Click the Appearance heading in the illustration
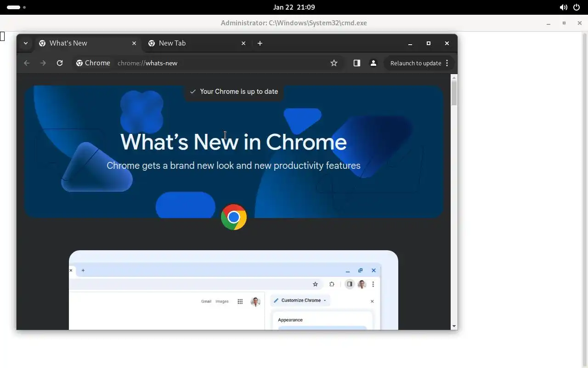The height and width of the screenshot is (368, 588). [290, 320]
